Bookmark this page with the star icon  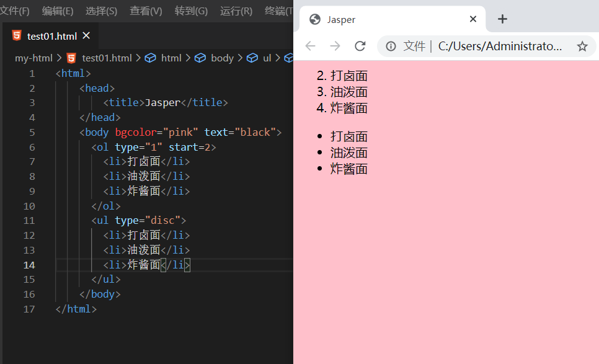point(582,46)
